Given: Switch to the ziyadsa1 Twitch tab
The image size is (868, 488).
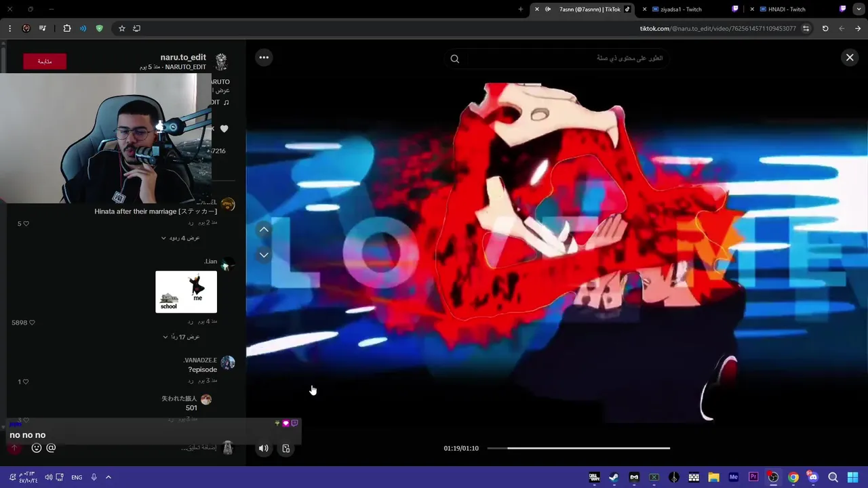Looking at the screenshot, I should [691, 9].
